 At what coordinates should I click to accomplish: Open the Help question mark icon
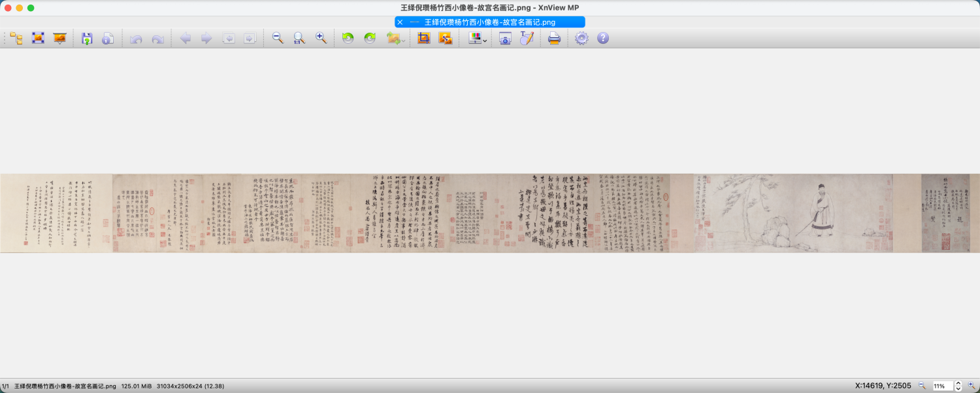(603, 39)
